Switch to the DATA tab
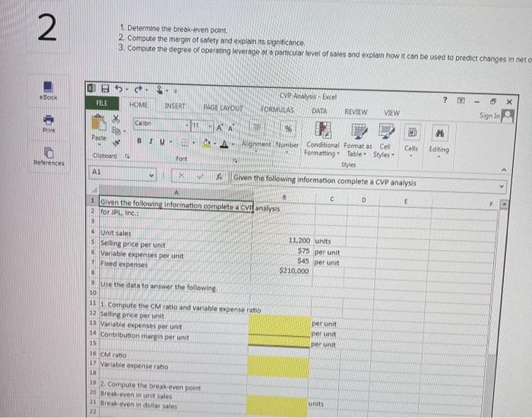The image size is (532, 418). point(319,111)
